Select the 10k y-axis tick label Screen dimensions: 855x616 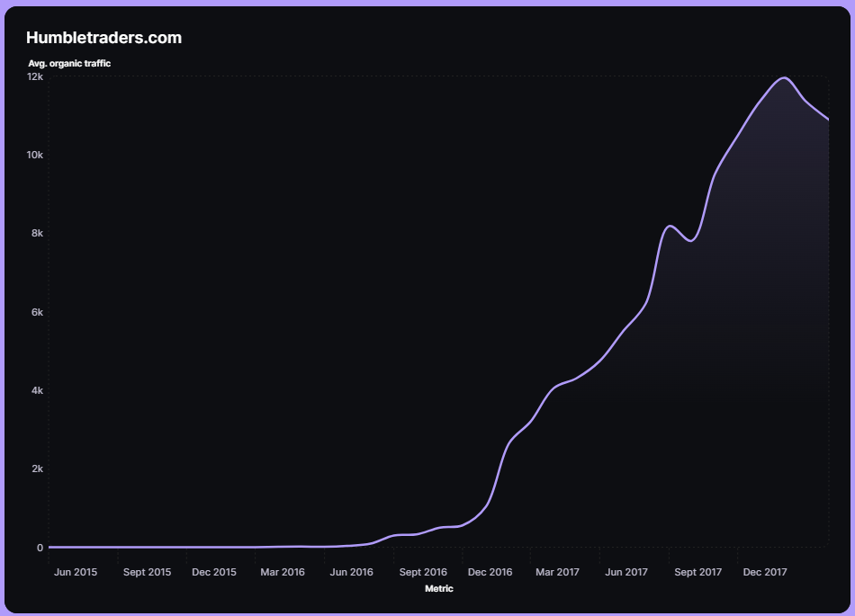point(34,156)
